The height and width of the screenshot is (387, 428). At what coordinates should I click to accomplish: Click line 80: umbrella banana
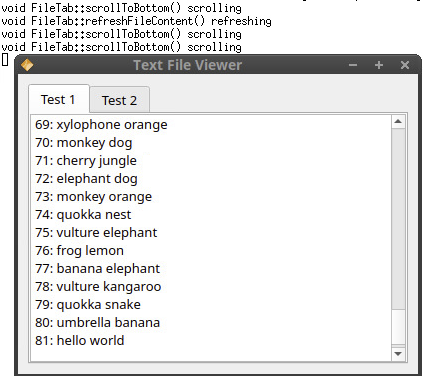97,322
